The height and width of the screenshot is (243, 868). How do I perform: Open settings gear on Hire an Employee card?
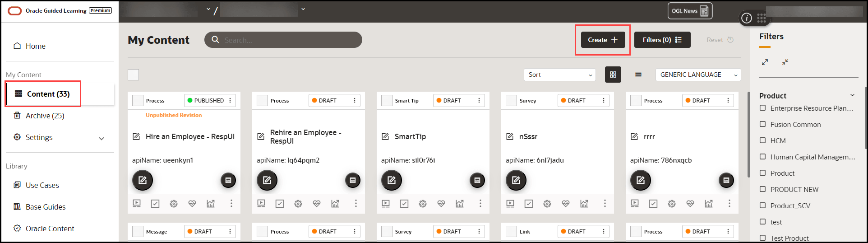coord(174,204)
